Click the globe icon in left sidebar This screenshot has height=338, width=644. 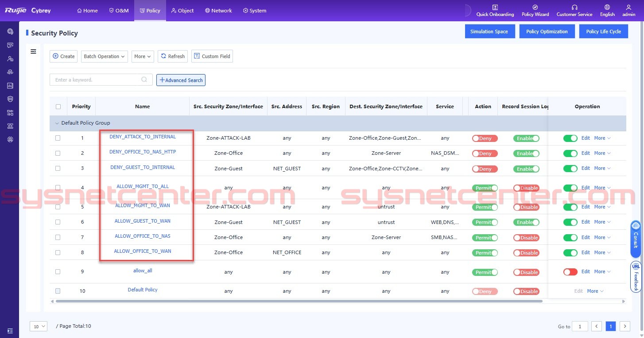tap(10, 31)
